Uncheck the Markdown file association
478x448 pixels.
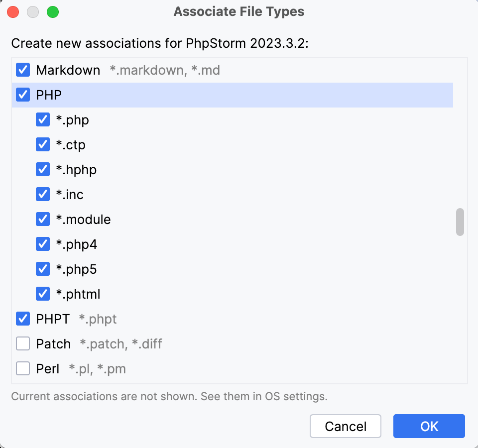click(23, 70)
